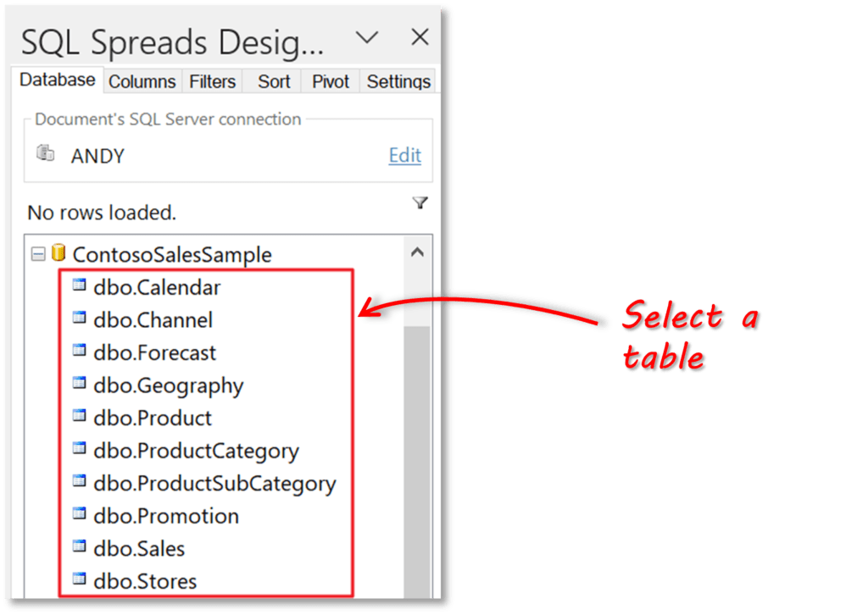Click the scrollbar up arrow
Image resolution: width=868 pixels, height=615 pixels.
tap(417, 251)
